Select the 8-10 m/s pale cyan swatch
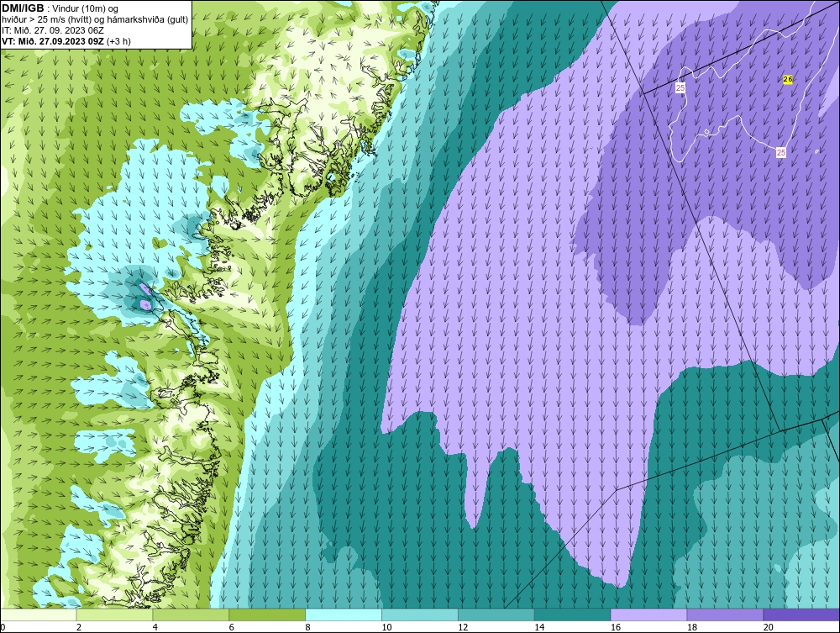 point(344,615)
